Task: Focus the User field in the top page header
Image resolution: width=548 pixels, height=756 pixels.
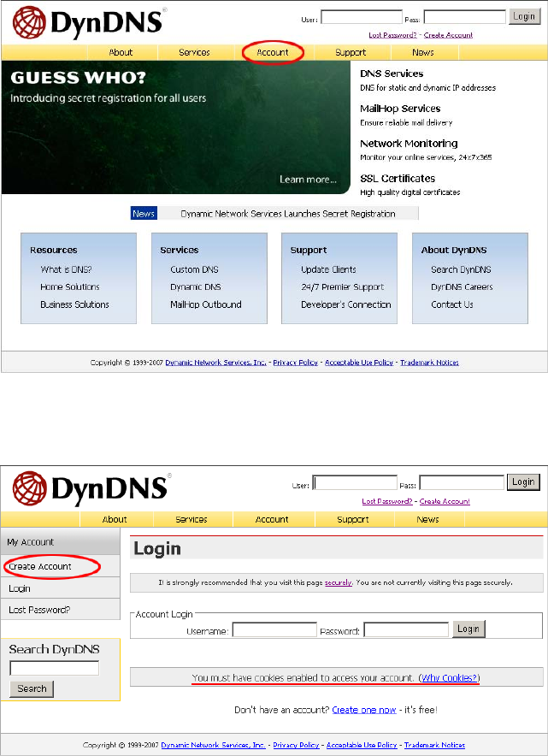Action: coord(362,17)
